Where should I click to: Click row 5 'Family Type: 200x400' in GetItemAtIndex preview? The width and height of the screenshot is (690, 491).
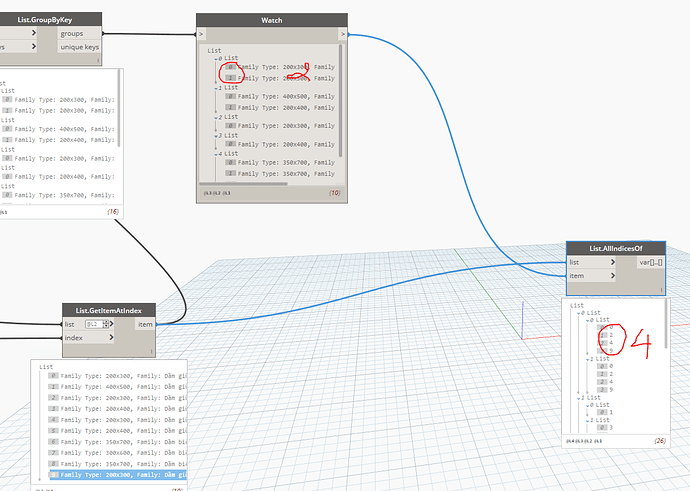coord(117,431)
